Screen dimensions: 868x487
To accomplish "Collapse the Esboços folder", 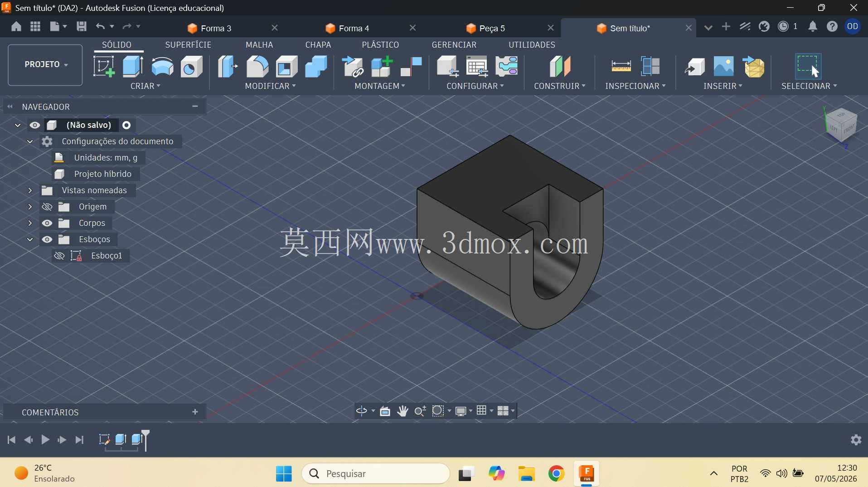I will point(30,239).
